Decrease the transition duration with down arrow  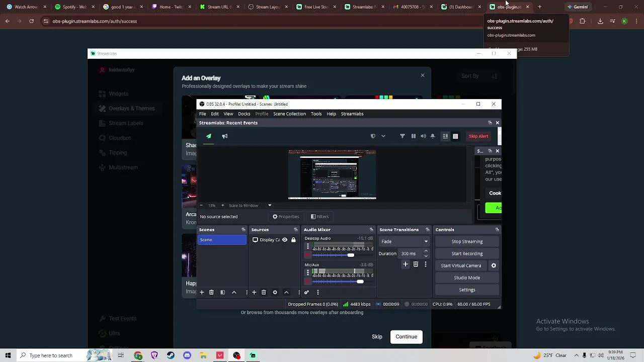coord(426,256)
